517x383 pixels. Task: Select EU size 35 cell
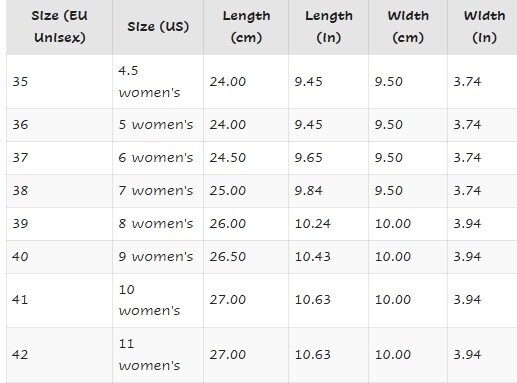[59, 81]
